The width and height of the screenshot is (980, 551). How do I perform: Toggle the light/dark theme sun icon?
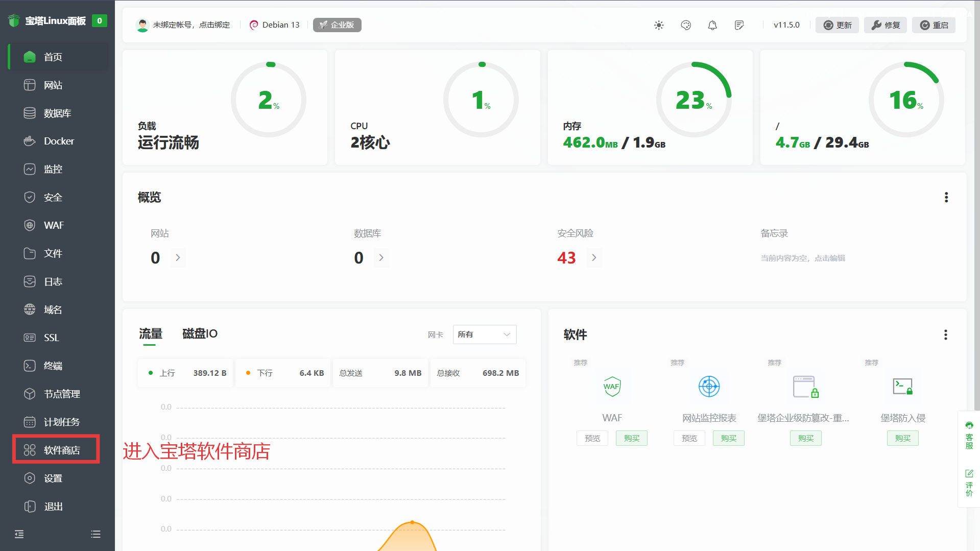pyautogui.click(x=659, y=25)
